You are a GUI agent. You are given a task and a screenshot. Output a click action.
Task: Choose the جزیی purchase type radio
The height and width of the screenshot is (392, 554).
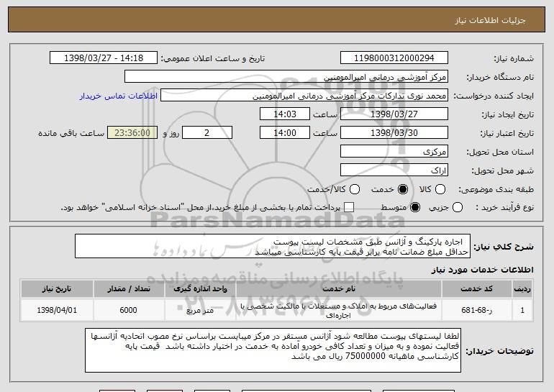point(457,207)
